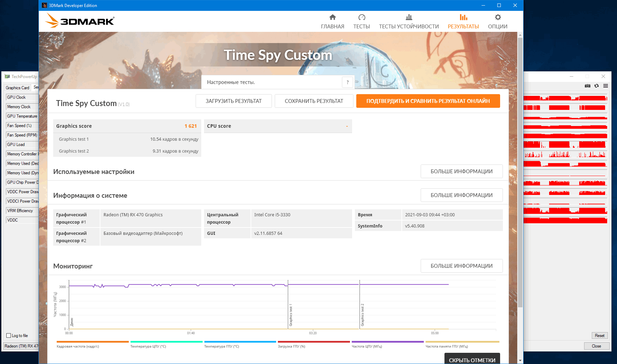Click VRM Efficiency sensor in TechPowerUp
This screenshot has height=364, width=617.
(22, 211)
